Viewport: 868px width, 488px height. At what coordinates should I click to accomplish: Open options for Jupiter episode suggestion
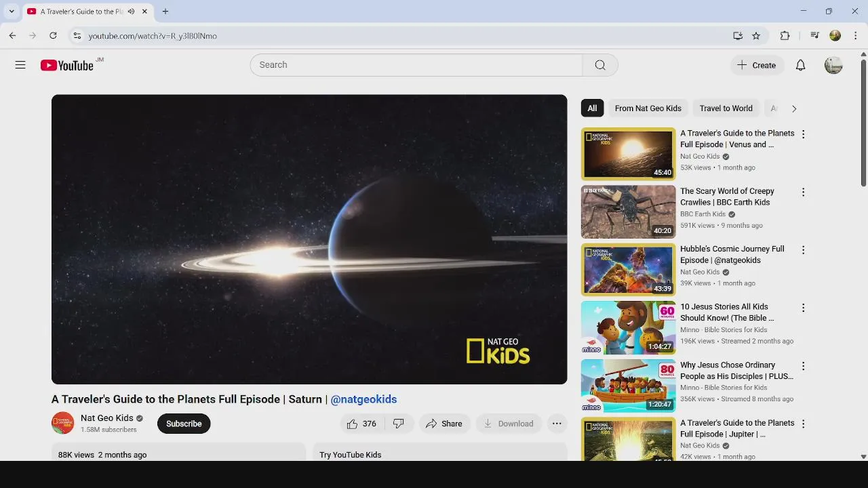click(x=803, y=424)
